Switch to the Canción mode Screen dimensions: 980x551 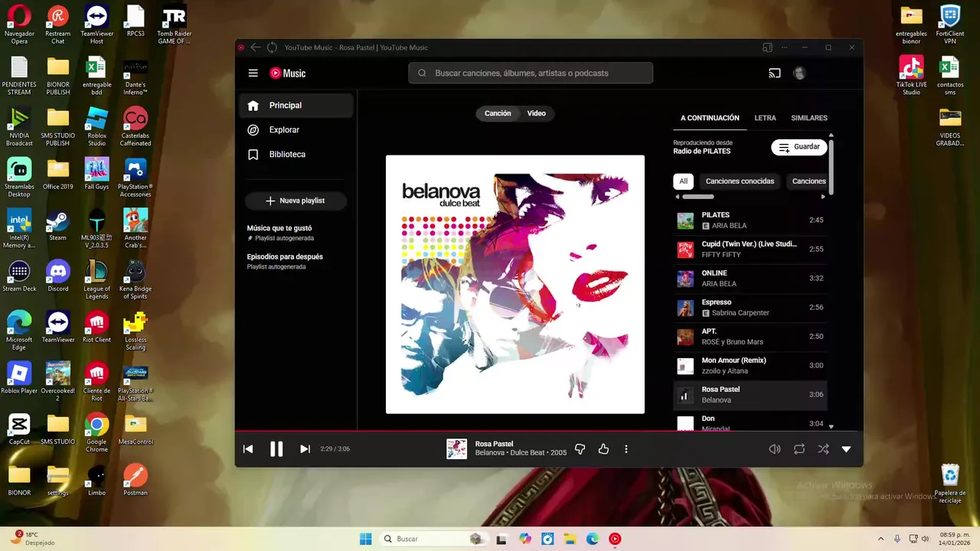498,113
